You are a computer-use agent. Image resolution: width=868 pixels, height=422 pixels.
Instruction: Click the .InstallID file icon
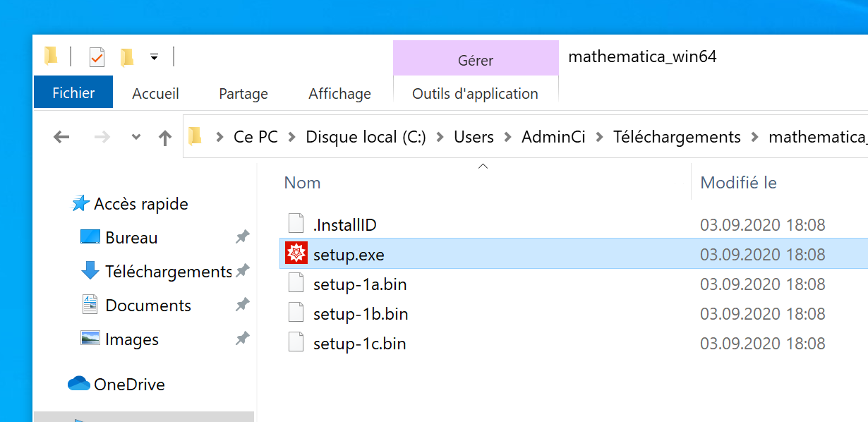click(296, 224)
